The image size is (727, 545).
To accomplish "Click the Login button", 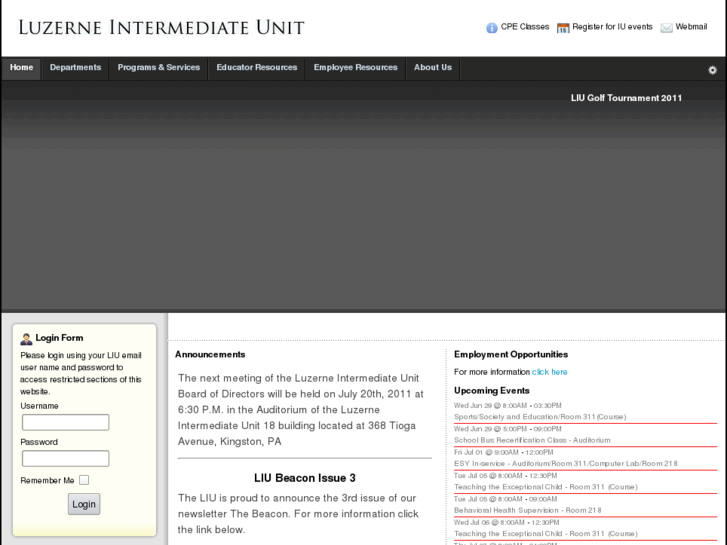I will point(84,504).
